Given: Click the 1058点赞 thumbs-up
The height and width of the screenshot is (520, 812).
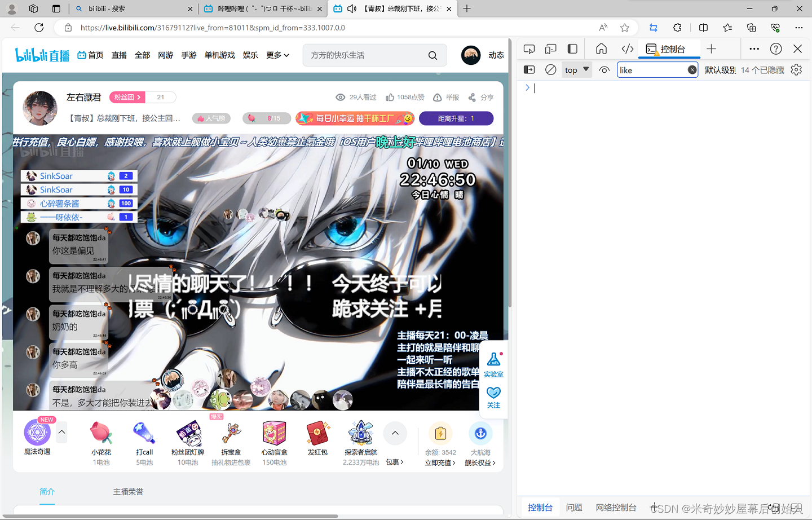Looking at the screenshot, I should click(x=405, y=97).
